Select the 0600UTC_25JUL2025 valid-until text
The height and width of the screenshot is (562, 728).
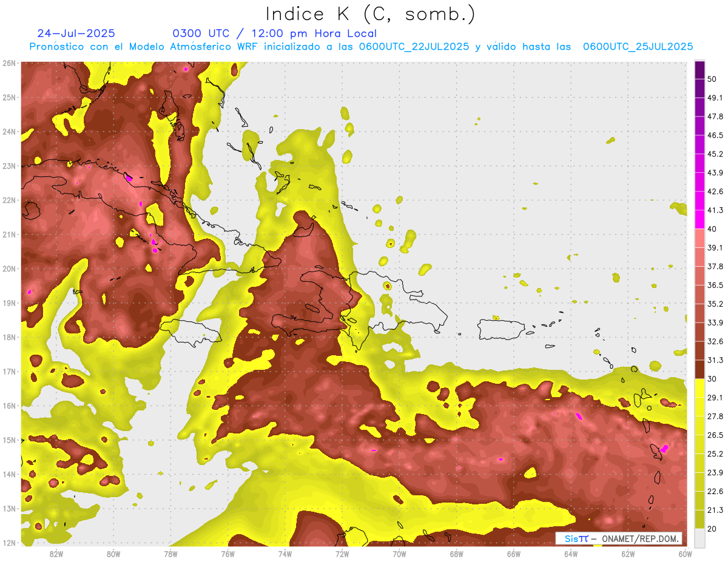638,47
